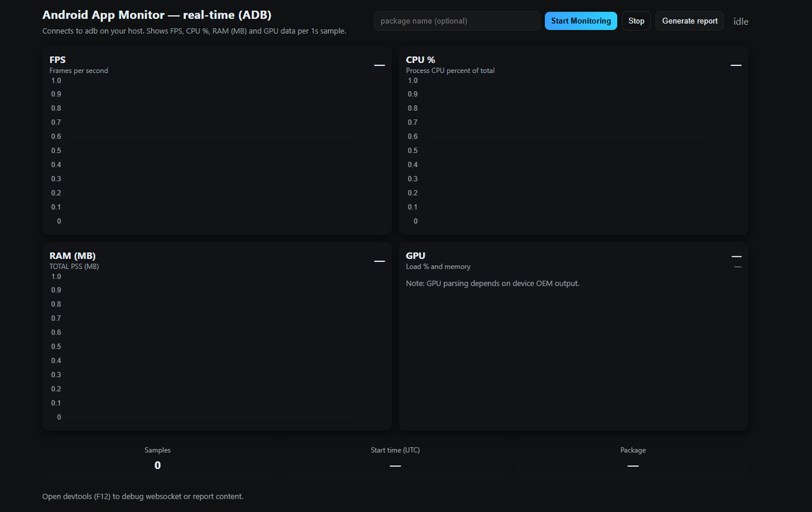The image size is (812, 512).
Task: Click the 1.0 axis label in FPS chart
Action: click(56, 81)
